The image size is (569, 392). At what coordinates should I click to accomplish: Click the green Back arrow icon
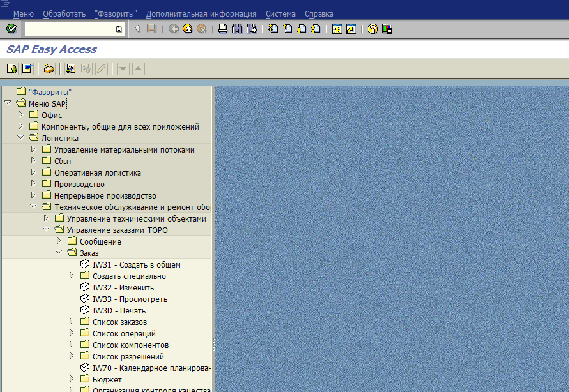(174, 29)
